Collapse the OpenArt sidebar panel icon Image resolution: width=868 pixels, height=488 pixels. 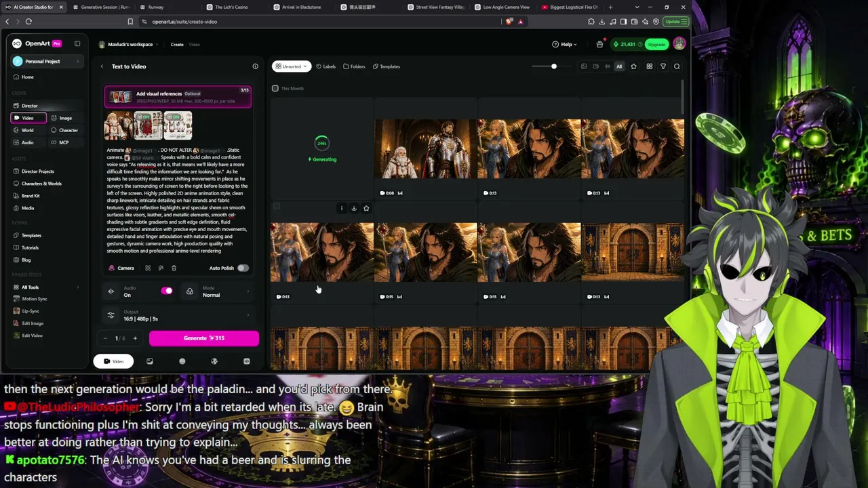[x=77, y=43]
